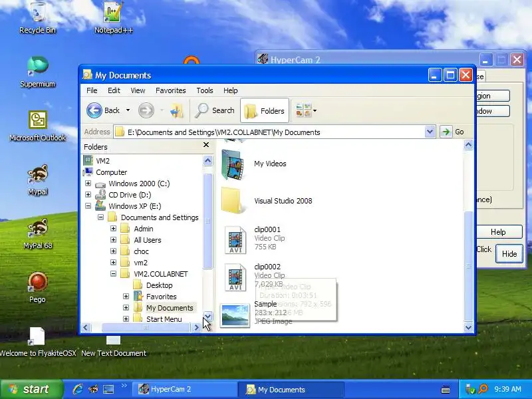Expand the Favorites folder node

pos(126,296)
